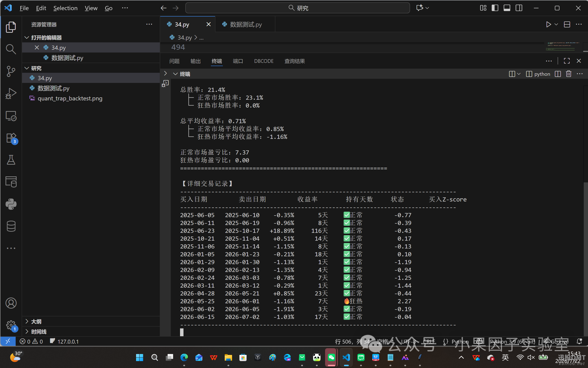This screenshot has height=368, width=588.
Task: Open the Remote Explorer view
Action: [11, 116]
